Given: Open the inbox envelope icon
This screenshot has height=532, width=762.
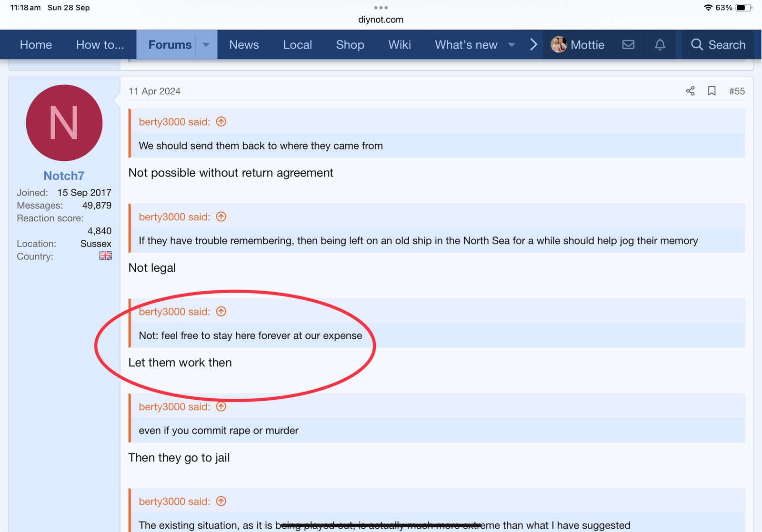Looking at the screenshot, I should point(628,45).
